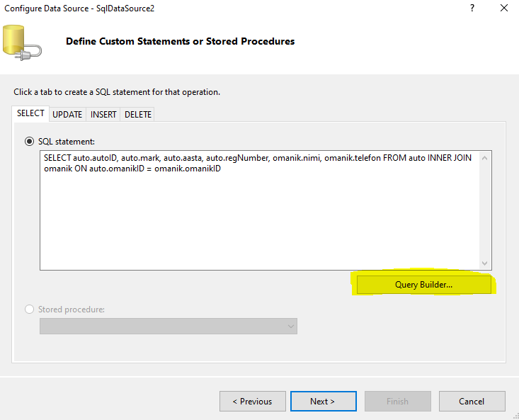Image resolution: width=519 pixels, height=420 pixels.
Task: Choose the Stored procedure radio option
Action: pyautogui.click(x=29, y=309)
